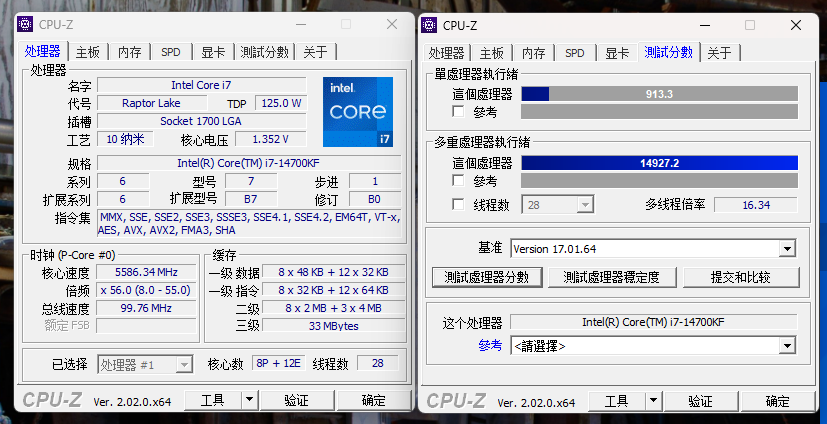The height and width of the screenshot is (424, 827).
Task: Open the 线程数 dropdown showing 28
Action: click(558, 205)
